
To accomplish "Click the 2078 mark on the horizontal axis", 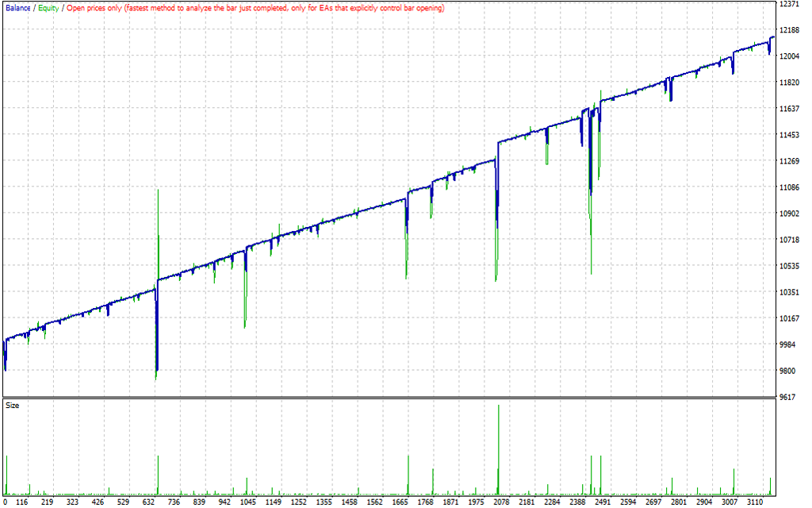I will 502,502.
